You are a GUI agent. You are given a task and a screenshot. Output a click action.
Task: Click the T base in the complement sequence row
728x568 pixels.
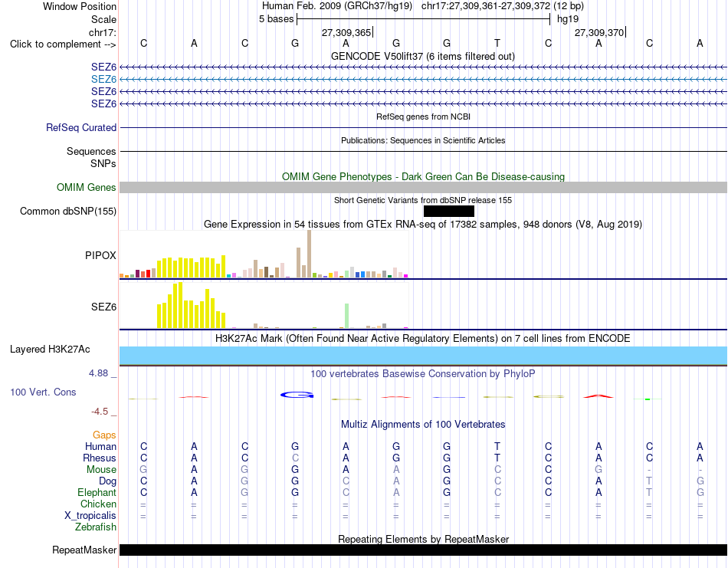pyautogui.click(x=497, y=43)
